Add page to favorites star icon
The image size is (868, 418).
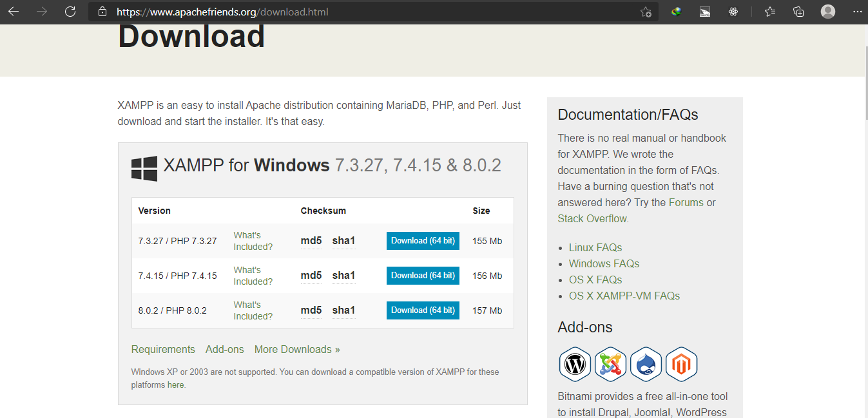pyautogui.click(x=646, y=12)
